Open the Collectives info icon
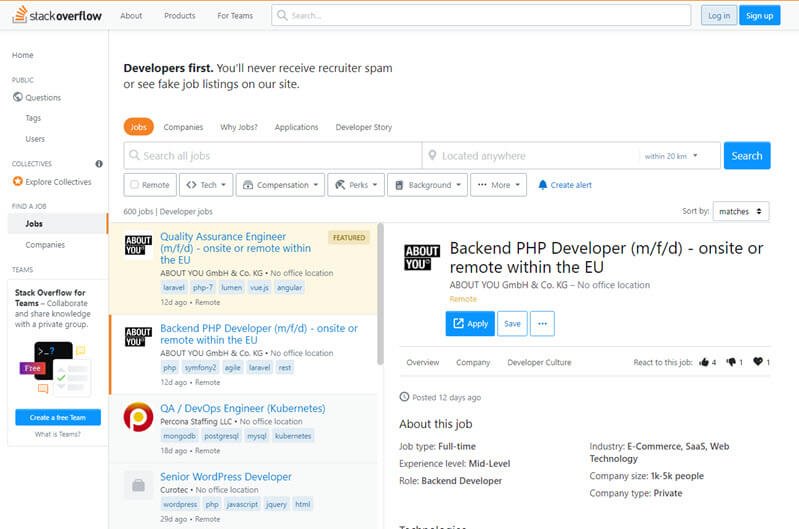The height and width of the screenshot is (529, 799). point(99,164)
